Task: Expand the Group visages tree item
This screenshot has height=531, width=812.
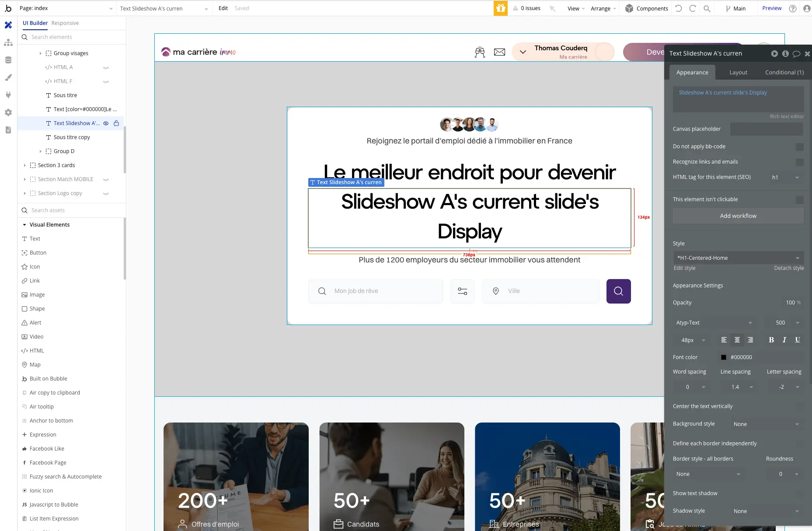Action: 41,53
